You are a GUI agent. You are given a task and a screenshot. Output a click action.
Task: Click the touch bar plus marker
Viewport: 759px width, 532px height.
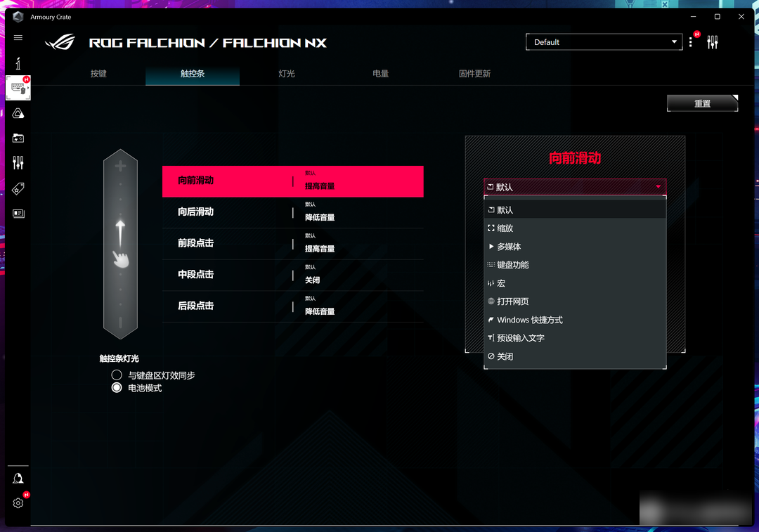[121, 166]
